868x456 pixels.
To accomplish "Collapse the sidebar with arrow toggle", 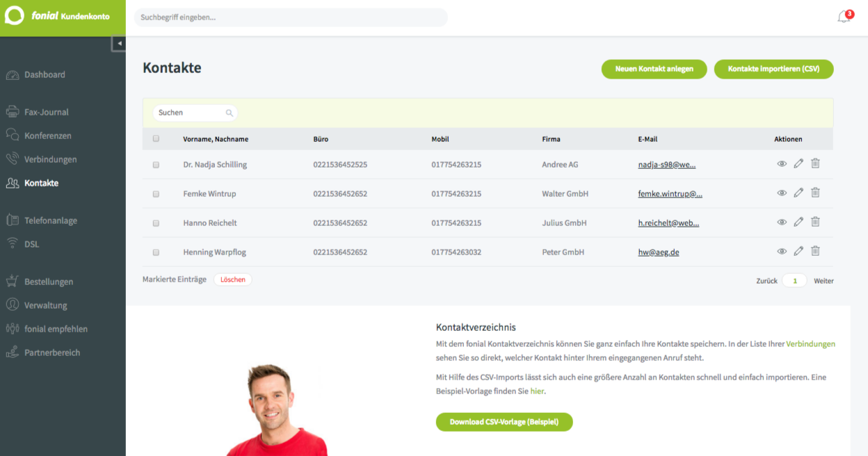I will tap(119, 43).
